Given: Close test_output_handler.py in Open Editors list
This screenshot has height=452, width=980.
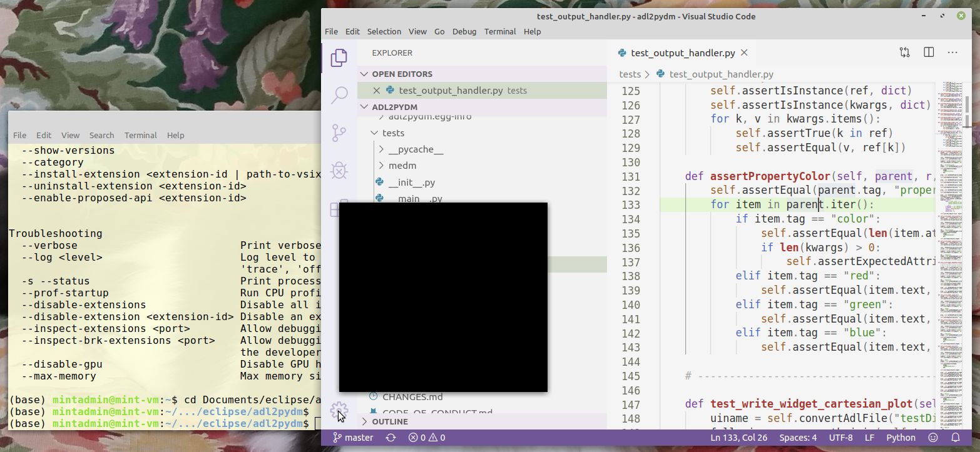Looking at the screenshot, I should pyautogui.click(x=377, y=91).
